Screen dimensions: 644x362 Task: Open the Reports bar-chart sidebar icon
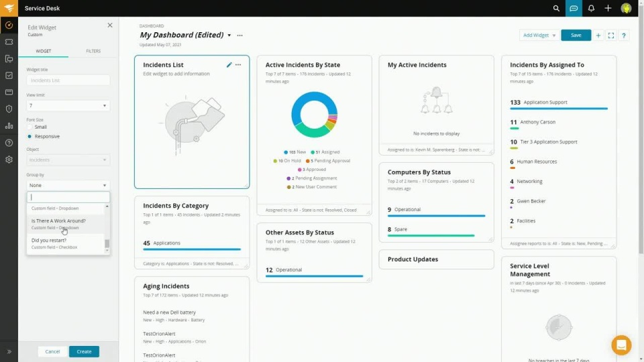tap(9, 126)
